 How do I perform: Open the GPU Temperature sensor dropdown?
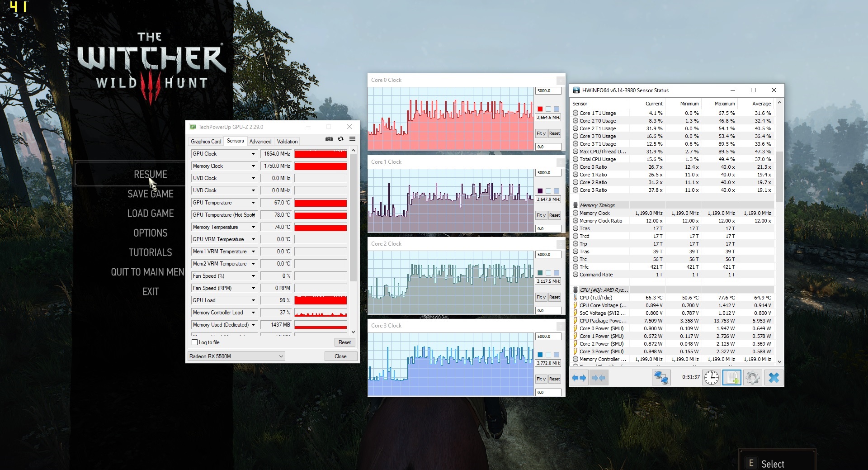click(253, 203)
